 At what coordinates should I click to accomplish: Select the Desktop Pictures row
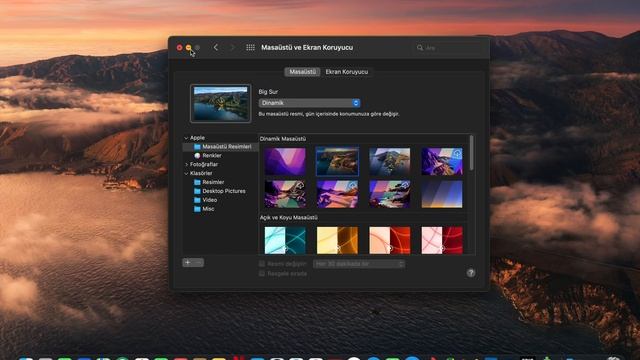click(220, 191)
